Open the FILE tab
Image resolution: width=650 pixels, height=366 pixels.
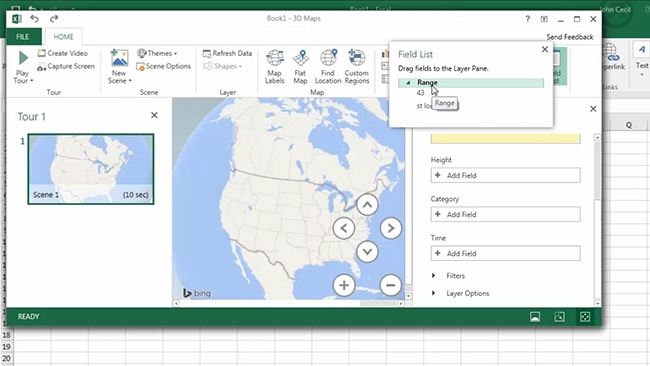click(x=23, y=37)
